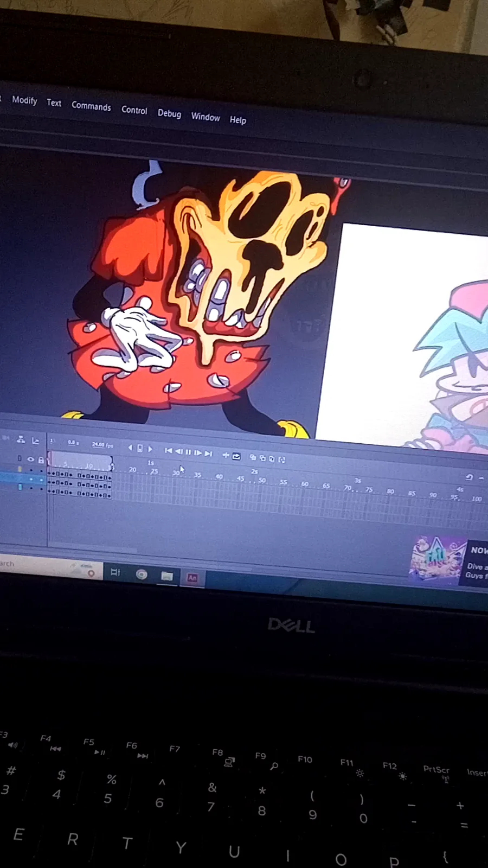Click the layer parenting view icon
Image resolution: width=488 pixels, height=868 pixels.
(21, 440)
